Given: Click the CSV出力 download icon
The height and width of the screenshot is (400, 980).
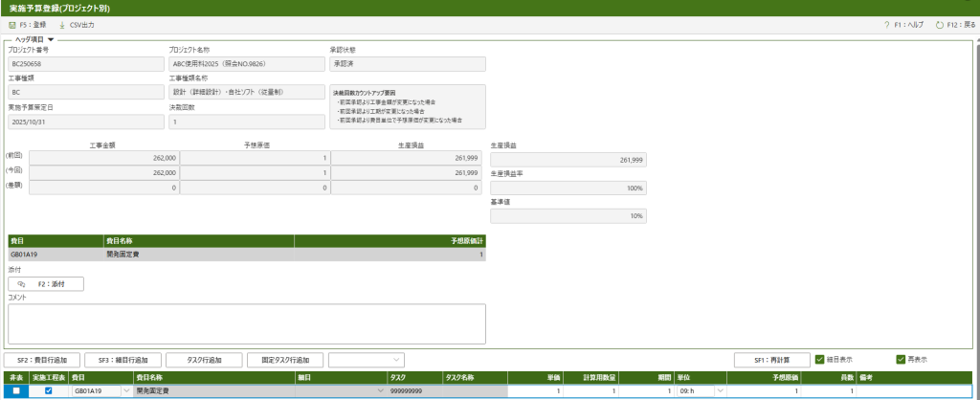Looking at the screenshot, I should tap(62, 25).
